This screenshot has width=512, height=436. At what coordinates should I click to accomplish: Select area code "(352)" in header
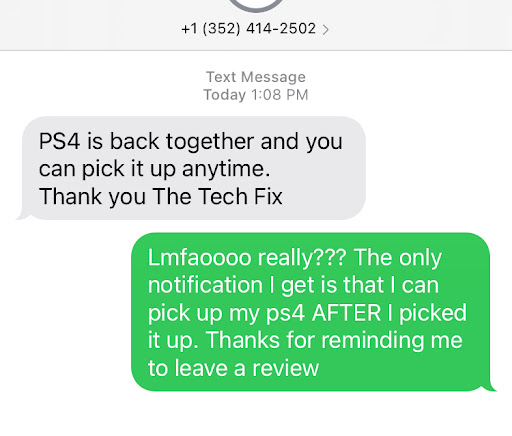[221, 29]
